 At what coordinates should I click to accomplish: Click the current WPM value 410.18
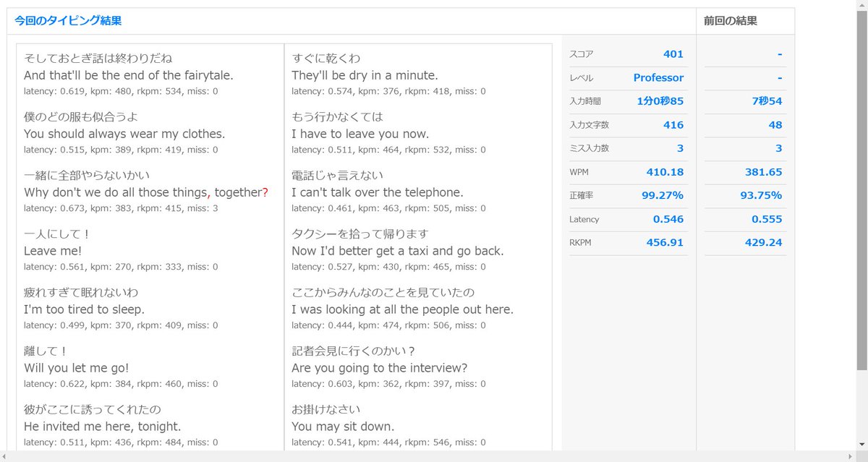click(x=665, y=171)
